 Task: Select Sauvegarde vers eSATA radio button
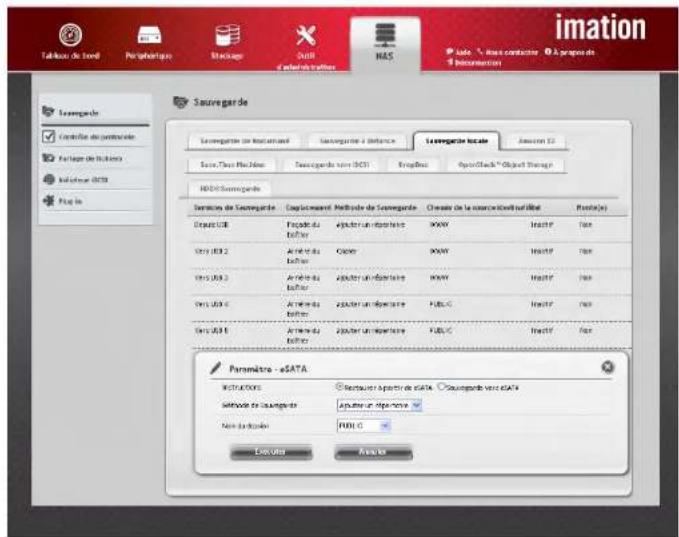click(441, 386)
